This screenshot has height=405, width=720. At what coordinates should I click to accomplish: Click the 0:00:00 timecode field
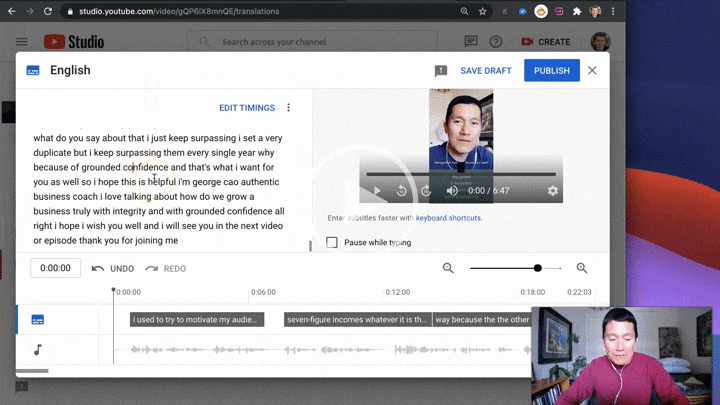click(56, 268)
